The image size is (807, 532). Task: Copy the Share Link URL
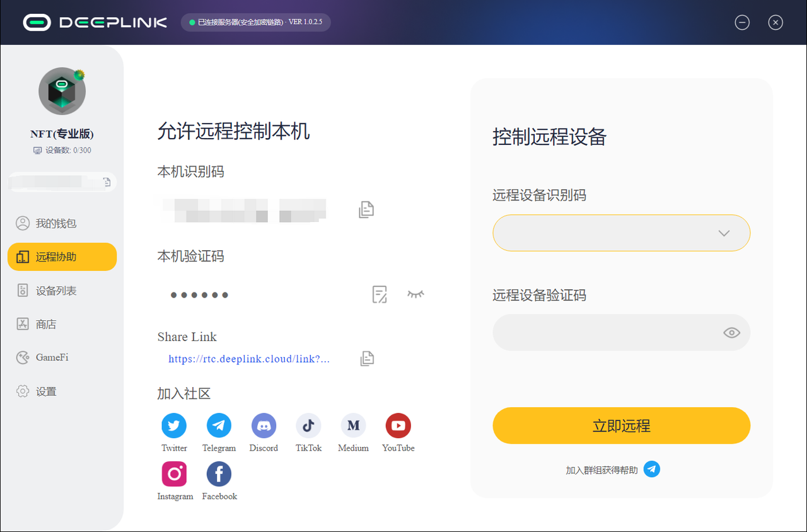(367, 359)
